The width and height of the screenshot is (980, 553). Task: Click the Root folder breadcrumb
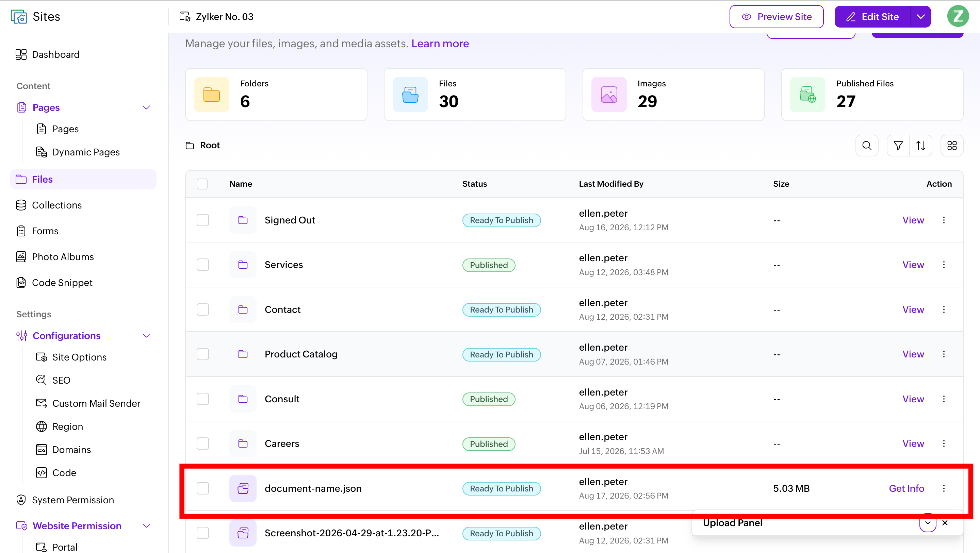(203, 145)
